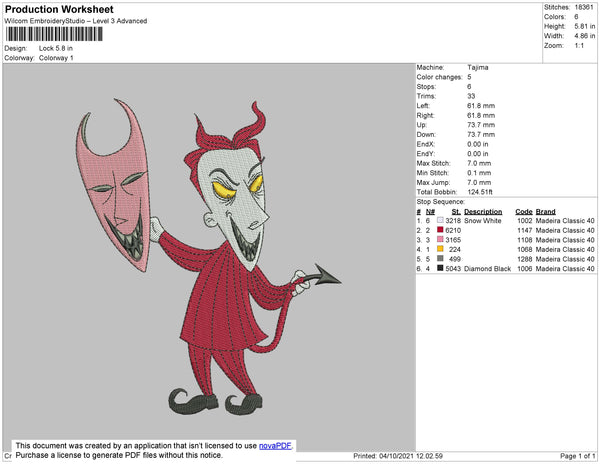Click the Max Jump value 7.0 mm
This screenshot has height=464, width=600.
[479, 182]
